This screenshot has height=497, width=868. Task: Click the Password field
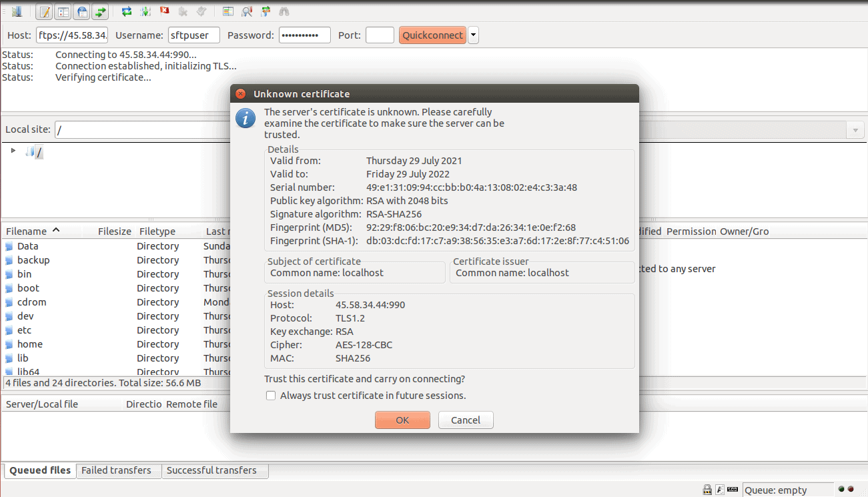click(305, 35)
